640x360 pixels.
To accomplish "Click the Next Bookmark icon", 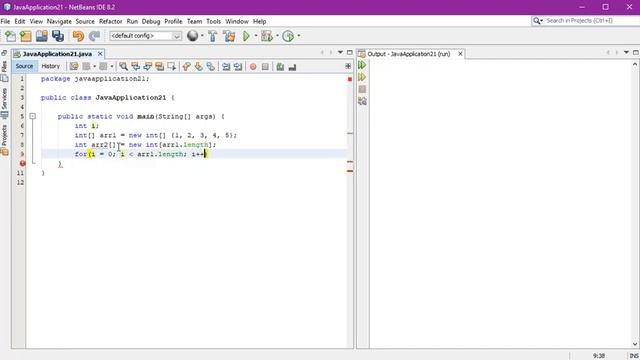I will pyautogui.click(x=199, y=67).
